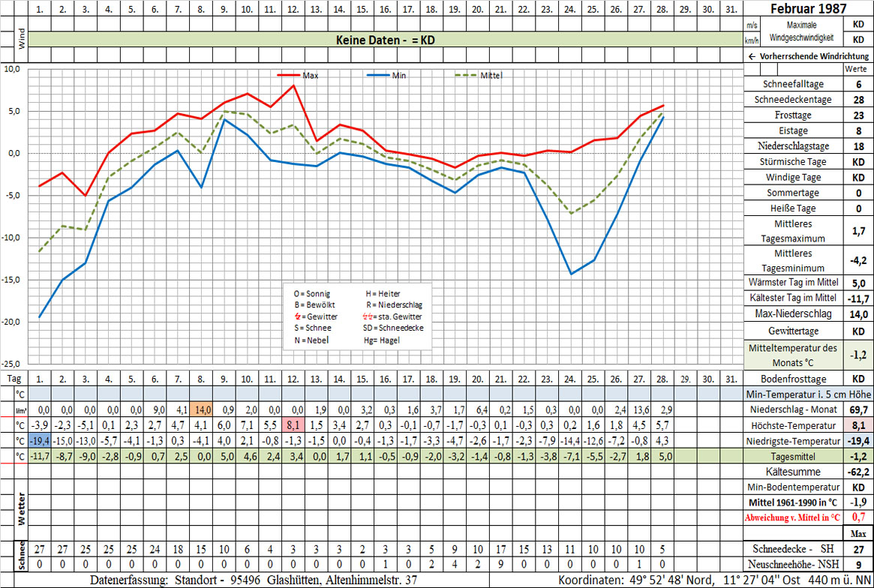Click the dashed green Mittel legend entry

[x=466, y=76]
